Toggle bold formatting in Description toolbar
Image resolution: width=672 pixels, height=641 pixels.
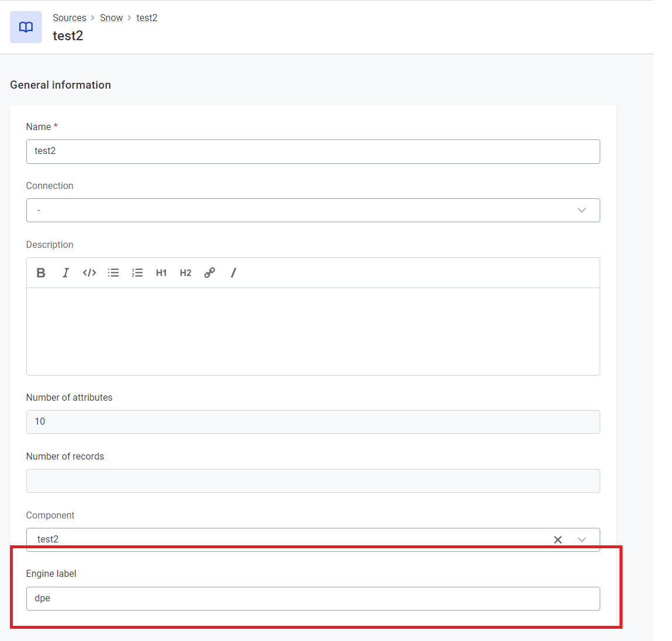pyautogui.click(x=41, y=273)
